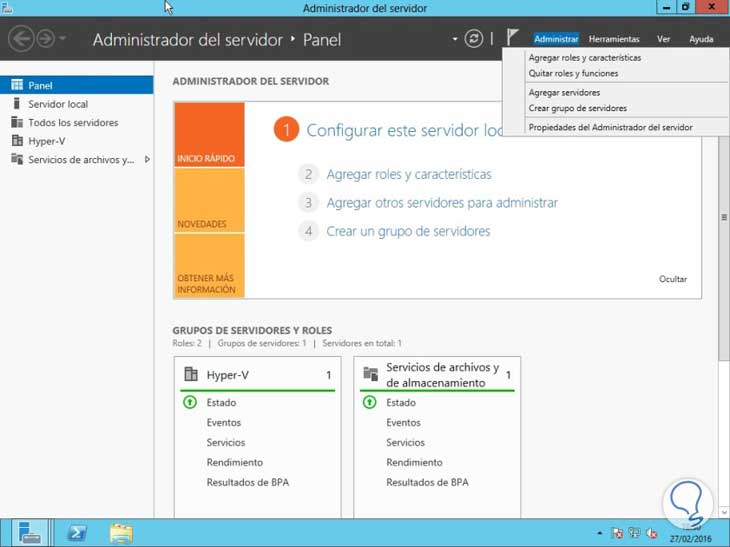
Task: Click Agregar otros servidores para administrar
Action: coord(442,203)
